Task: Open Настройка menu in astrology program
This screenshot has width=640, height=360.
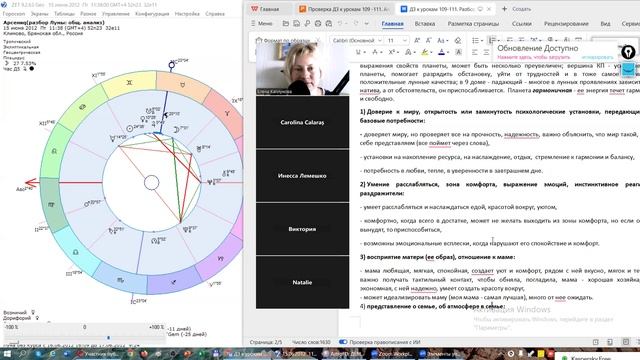Action: (x=187, y=13)
